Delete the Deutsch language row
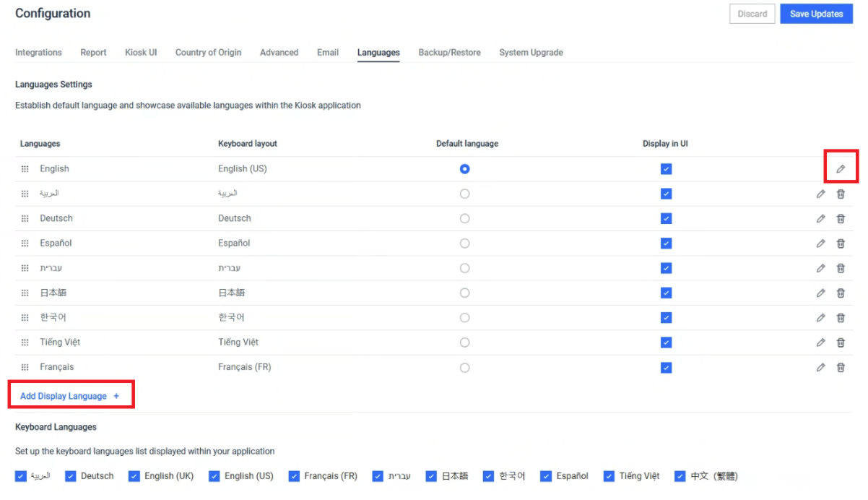Image resolution: width=868 pixels, height=500 pixels. click(841, 219)
